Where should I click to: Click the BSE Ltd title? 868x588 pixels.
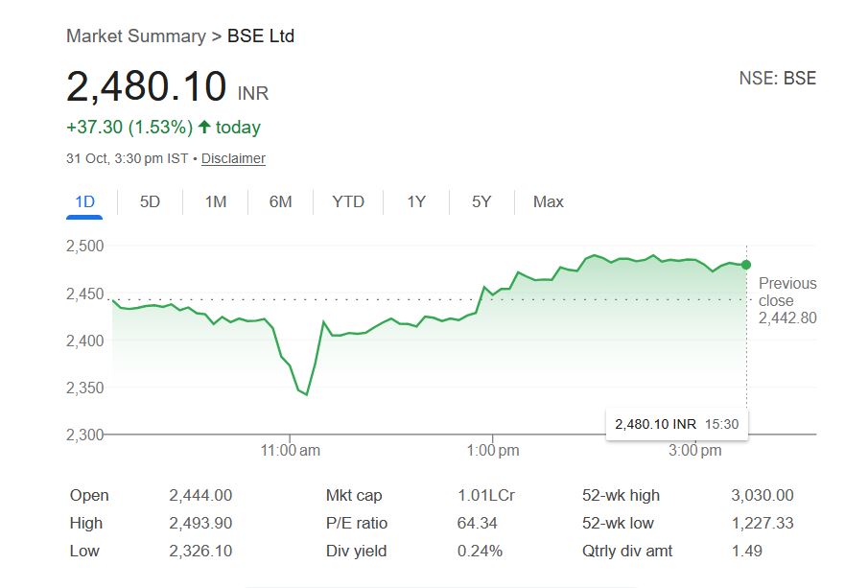click(x=261, y=36)
